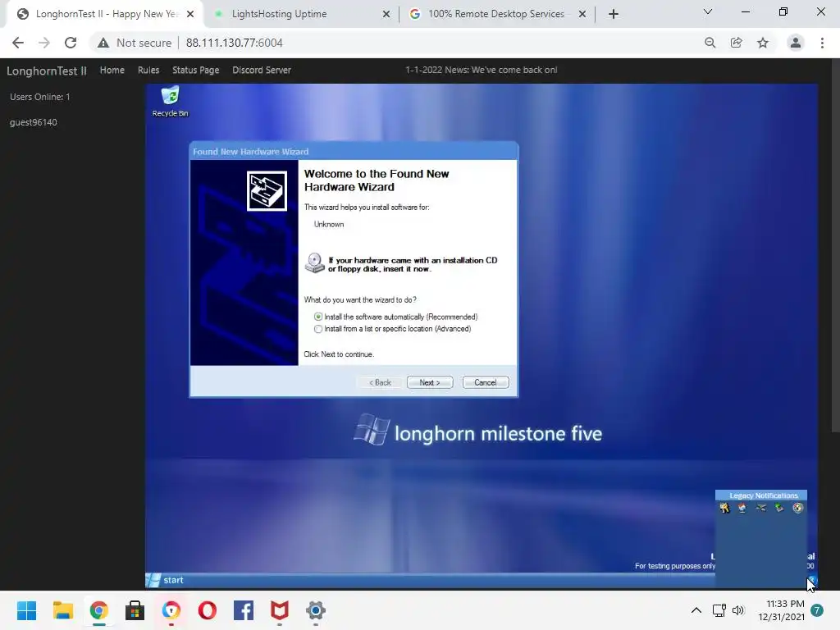Image resolution: width=840 pixels, height=630 pixels.
Task: Click the page vertical scrollbar
Action: coord(835,245)
